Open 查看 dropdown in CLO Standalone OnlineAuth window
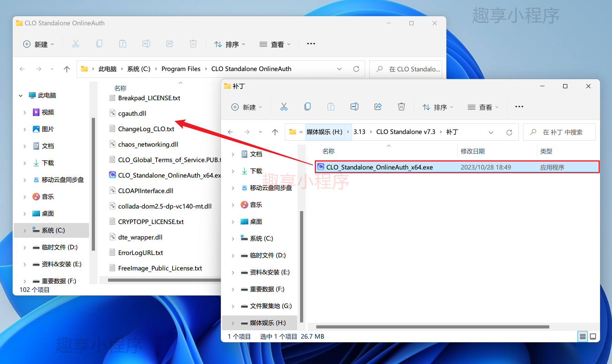 pos(275,44)
